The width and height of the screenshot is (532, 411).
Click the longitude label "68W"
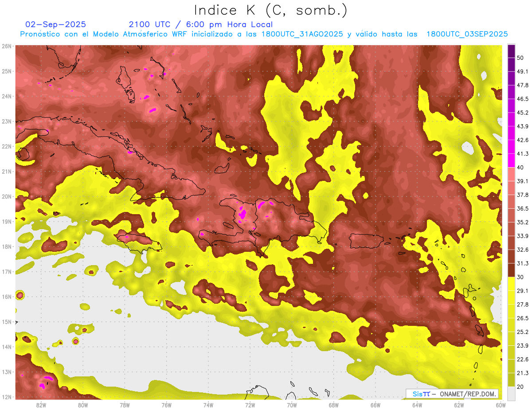point(333,405)
